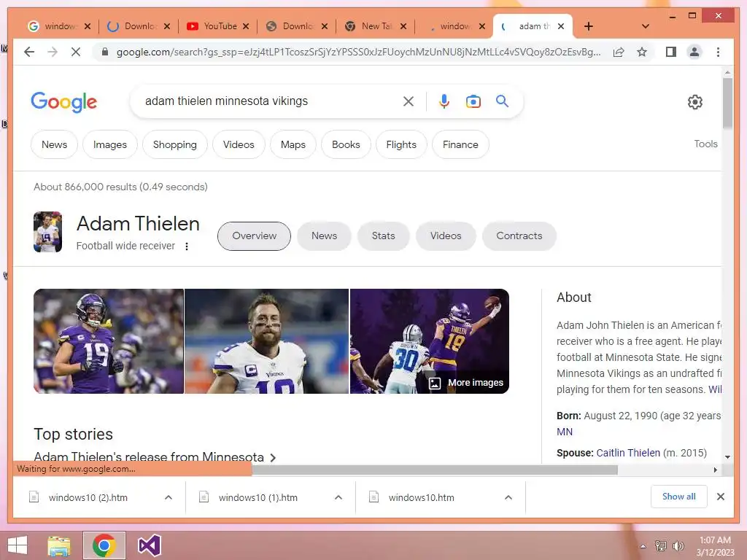Search by image with camera icon

tap(473, 101)
